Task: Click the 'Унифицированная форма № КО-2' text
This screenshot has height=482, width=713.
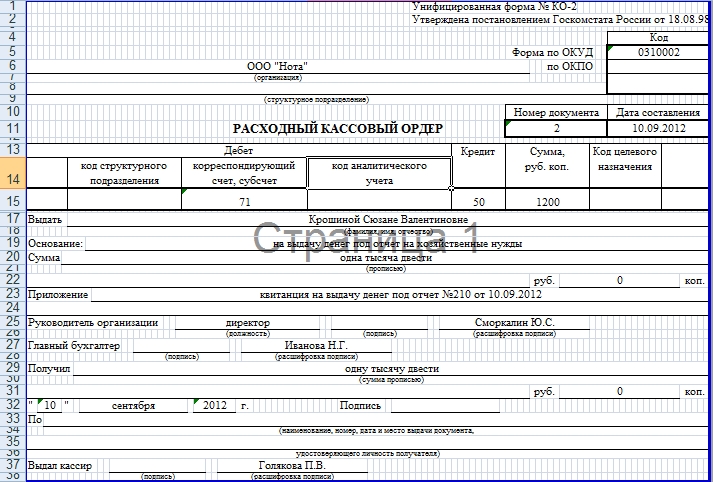Action: (495, 7)
